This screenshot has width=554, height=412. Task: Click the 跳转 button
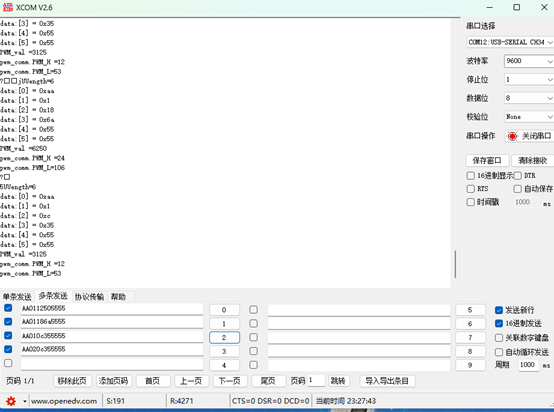[338, 381]
